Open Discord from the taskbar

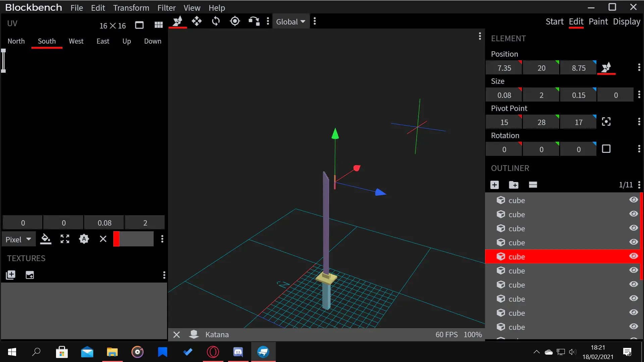tap(238, 352)
